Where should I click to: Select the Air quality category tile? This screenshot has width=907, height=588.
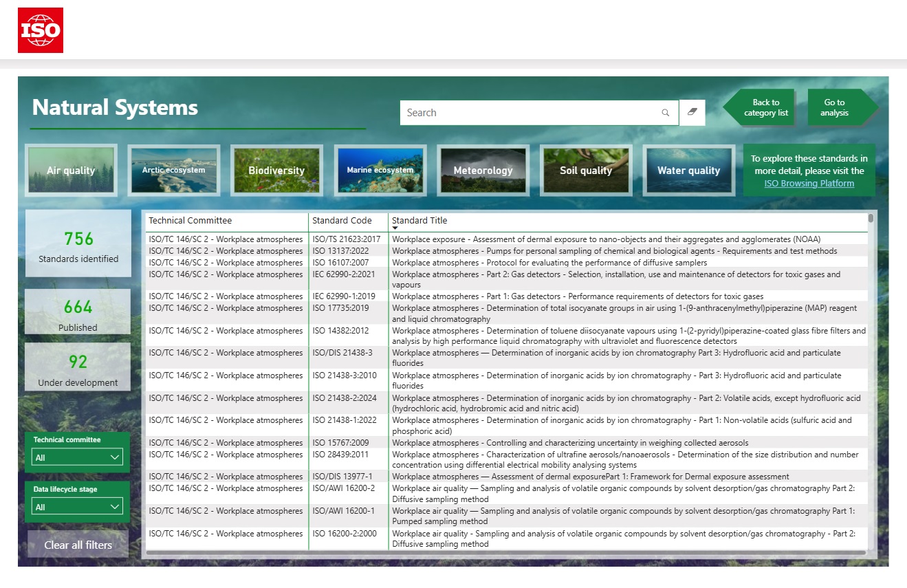click(71, 170)
